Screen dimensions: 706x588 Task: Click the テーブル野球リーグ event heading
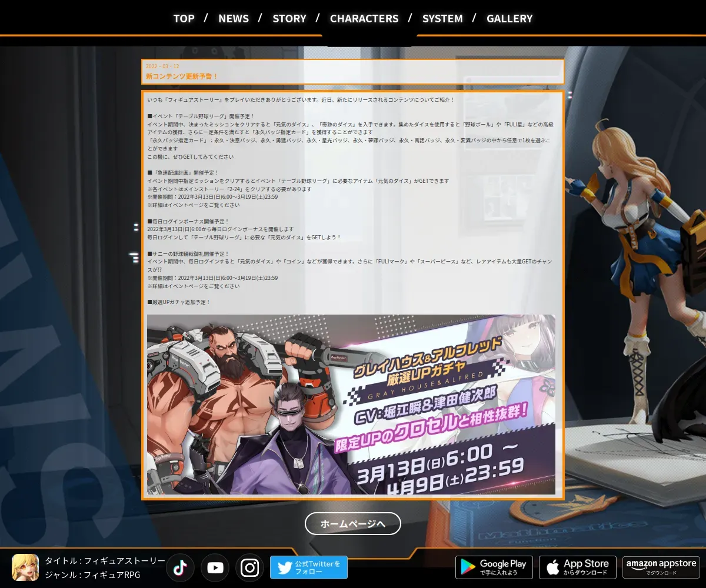[201, 116]
